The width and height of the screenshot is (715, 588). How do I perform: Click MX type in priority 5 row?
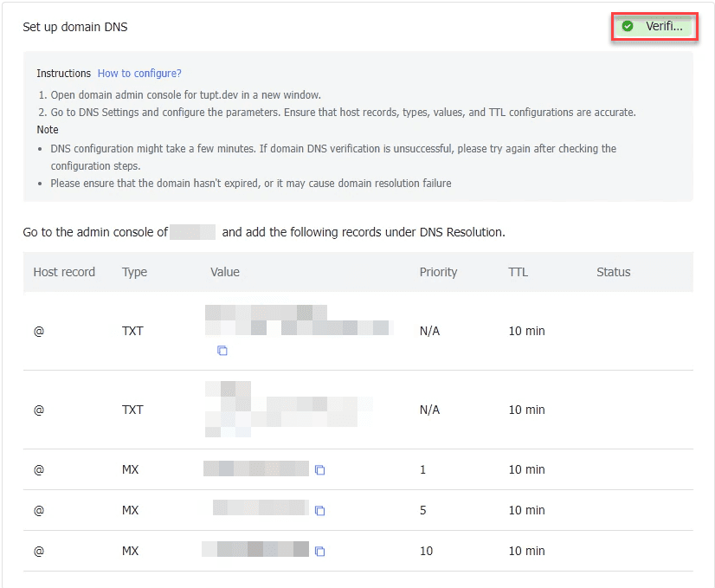(131, 510)
